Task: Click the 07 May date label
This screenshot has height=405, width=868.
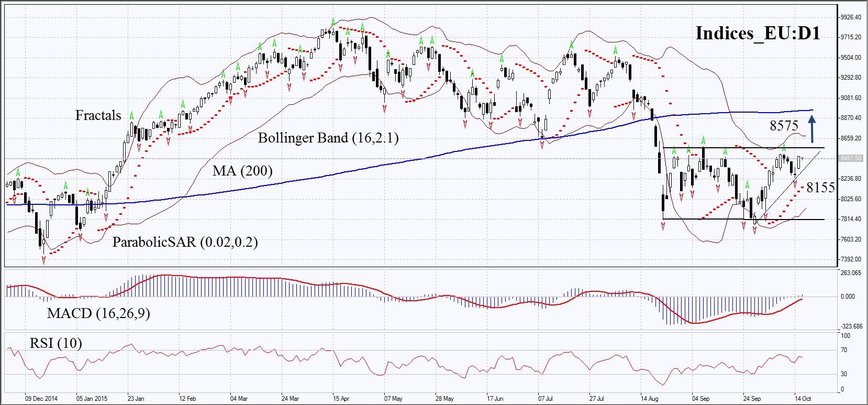Action: [x=393, y=399]
